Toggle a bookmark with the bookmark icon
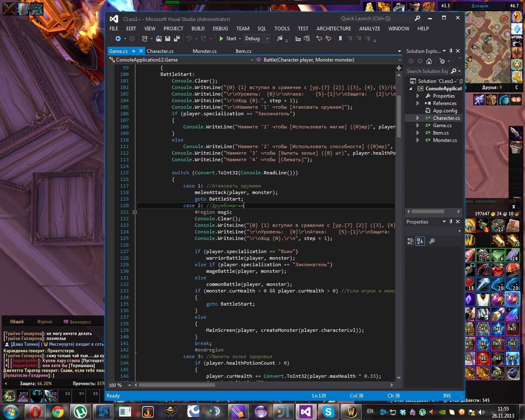Viewport: 525px width, 420px height. [340, 39]
